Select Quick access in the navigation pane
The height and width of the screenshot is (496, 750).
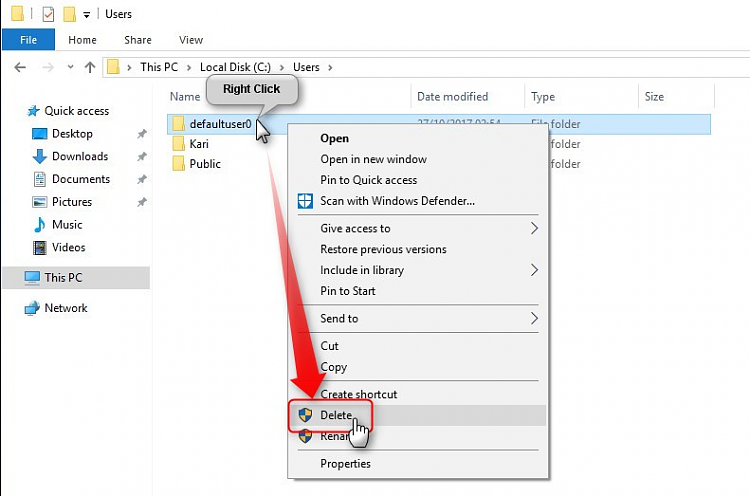point(77,111)
